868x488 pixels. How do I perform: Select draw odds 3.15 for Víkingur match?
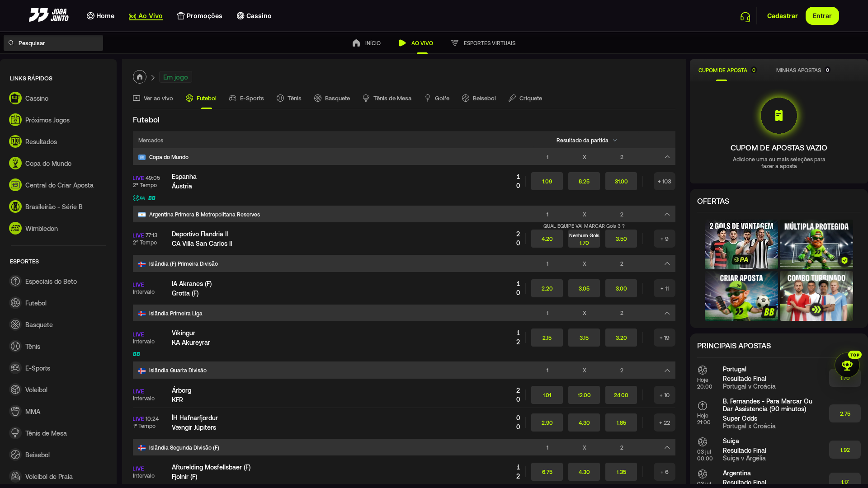584,338
